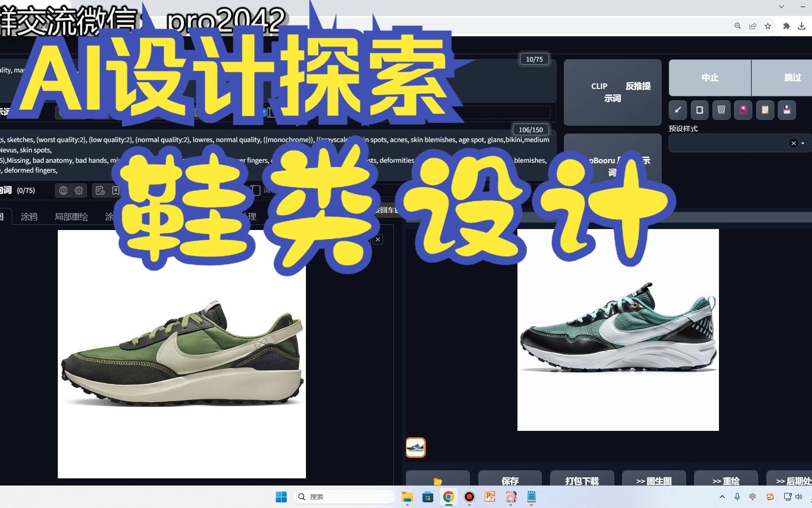Screen dimensions: 812x508
Task: Save current prompt as style with floppy icon
Action: (x=787, y=110)
